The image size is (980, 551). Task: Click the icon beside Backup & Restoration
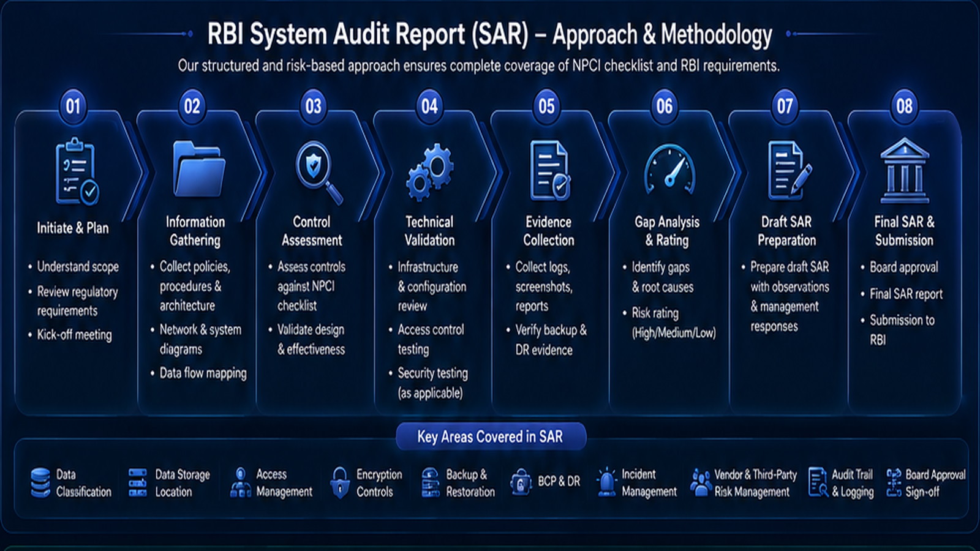tap(431, 482)
